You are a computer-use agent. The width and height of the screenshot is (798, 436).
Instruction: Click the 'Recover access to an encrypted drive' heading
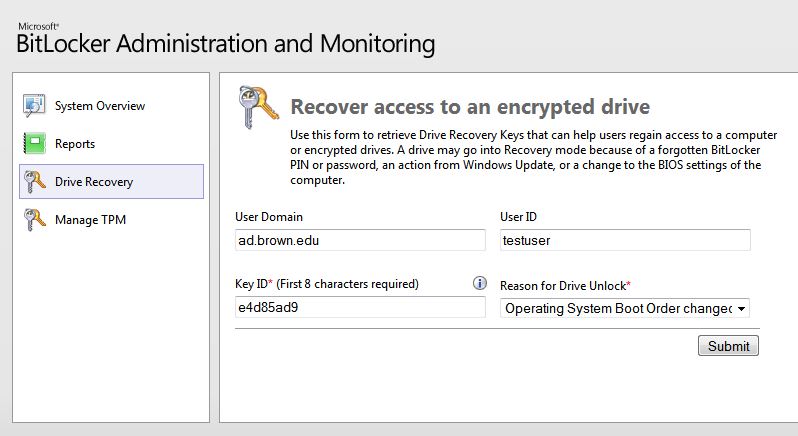(470, 107)
